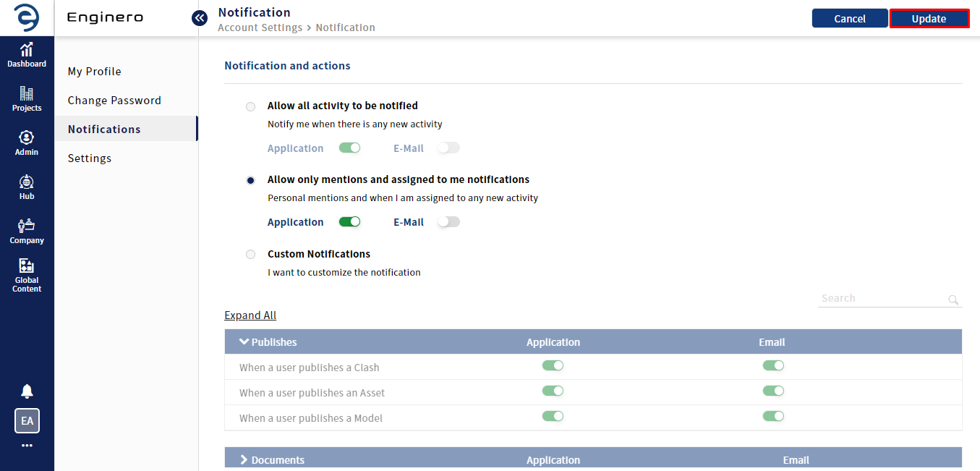The width and height of the screenshot is (980, 471).
Task: Open the Company icon in sidebar
Action: click(27, 227)
